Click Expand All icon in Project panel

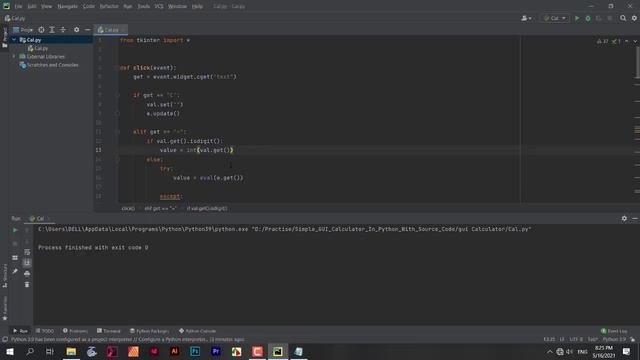coord(52,30)
